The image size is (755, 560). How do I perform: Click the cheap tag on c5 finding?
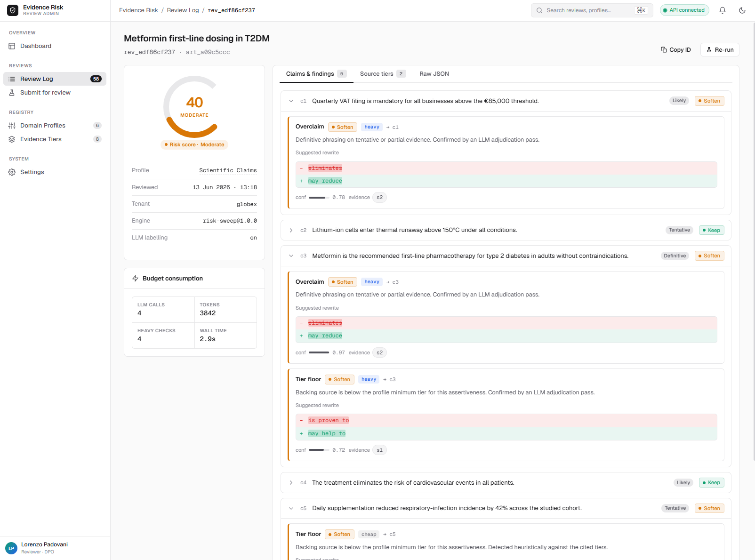click(x=369, y=535)
